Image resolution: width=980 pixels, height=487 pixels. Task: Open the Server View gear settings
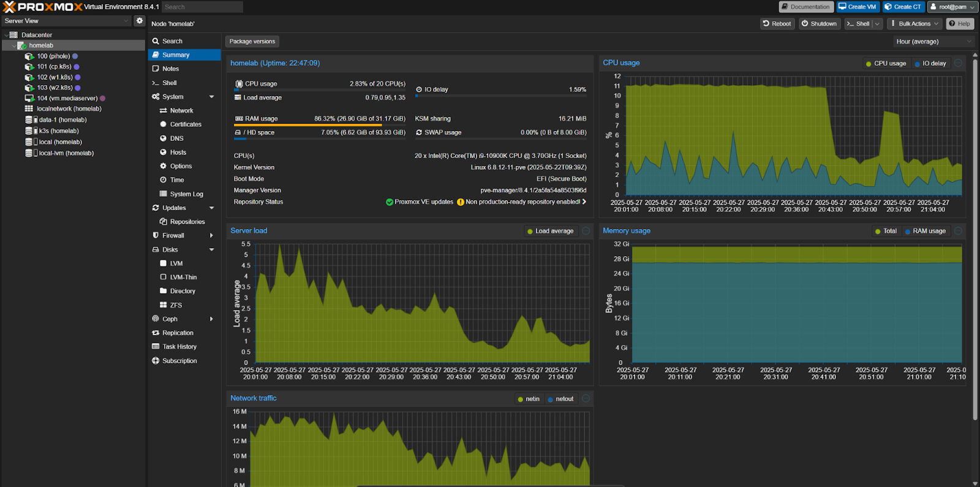click(140, 21)
